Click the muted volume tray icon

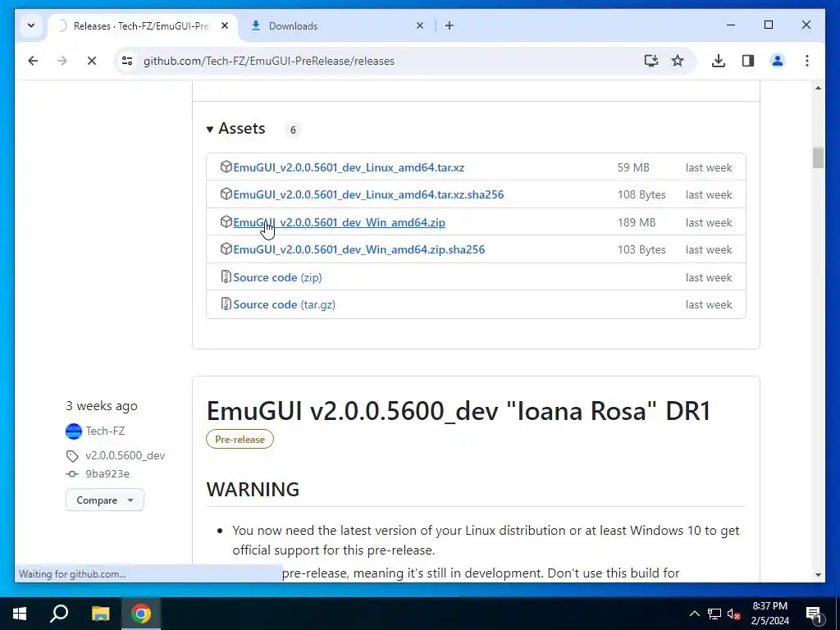click(x=734, y=614)
